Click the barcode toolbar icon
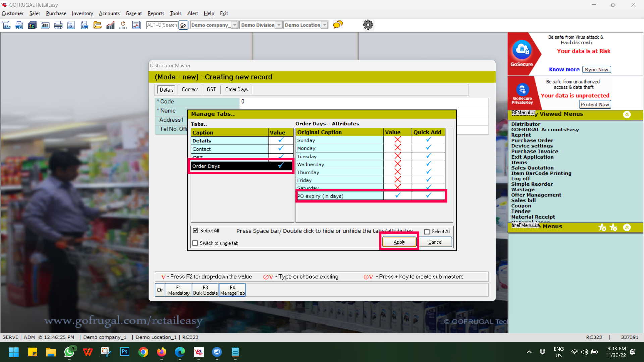The height and width of the screenshot is (362, 644). point(45,25)
